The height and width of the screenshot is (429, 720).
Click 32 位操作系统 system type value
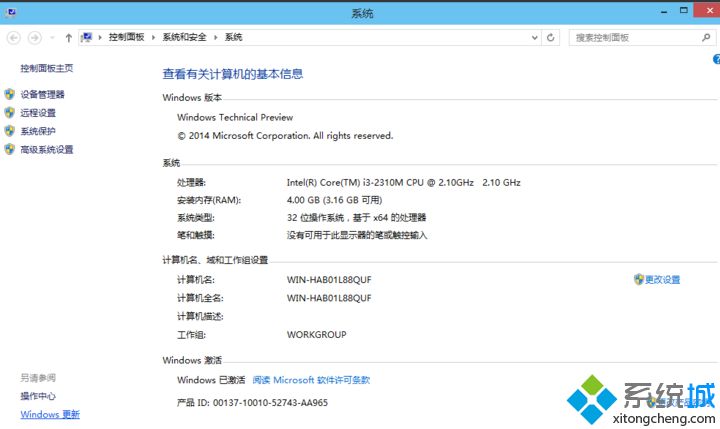(356, 217)
